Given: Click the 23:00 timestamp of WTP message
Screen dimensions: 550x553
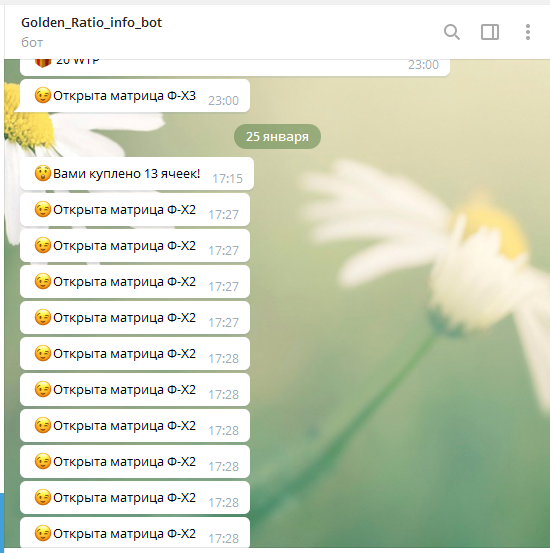Looking at the screenshot, I should coord(423,65).
